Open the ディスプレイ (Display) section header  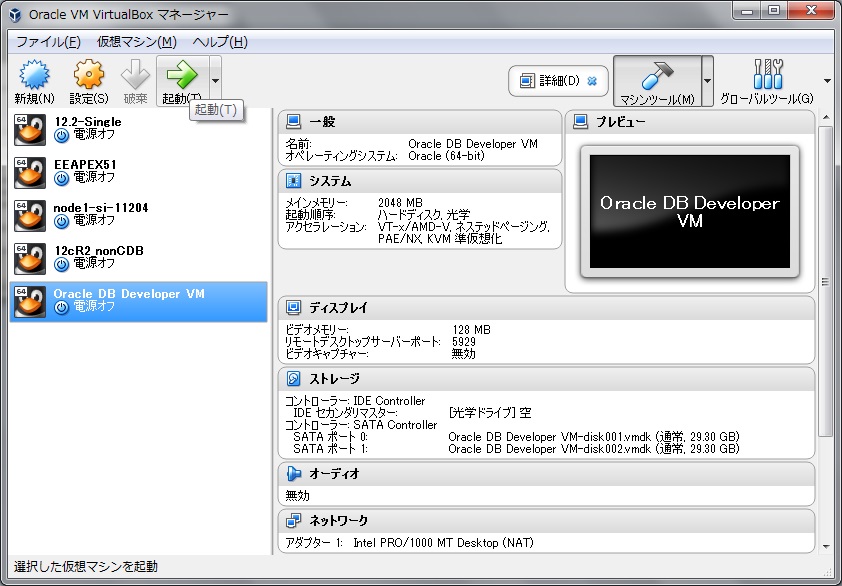point(546,308)
